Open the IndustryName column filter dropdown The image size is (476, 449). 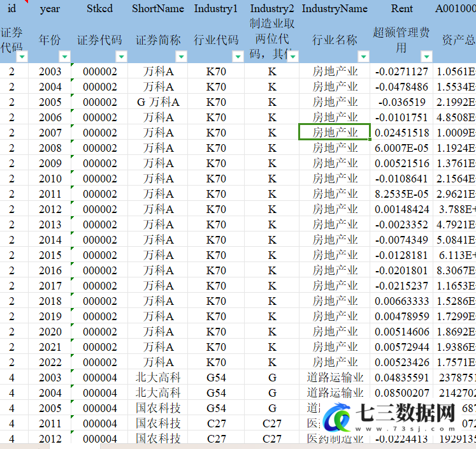coord(363,57)
